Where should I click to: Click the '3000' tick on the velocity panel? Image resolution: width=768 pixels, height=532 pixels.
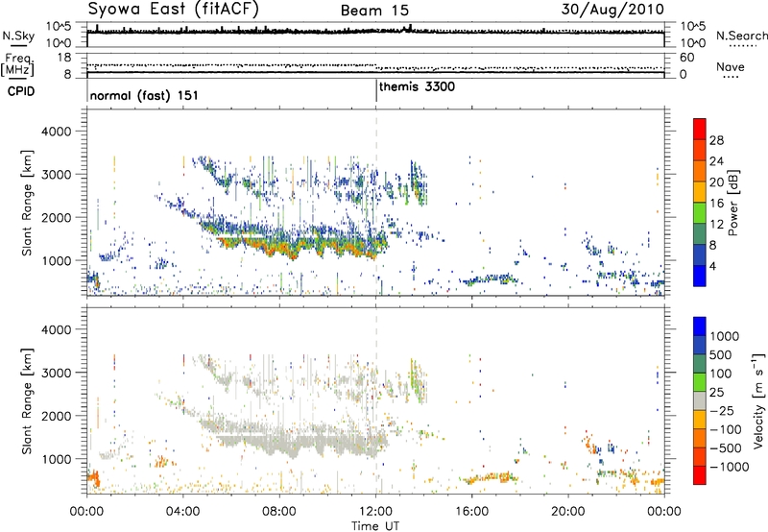pyautogui.click(x=56, y=373)
